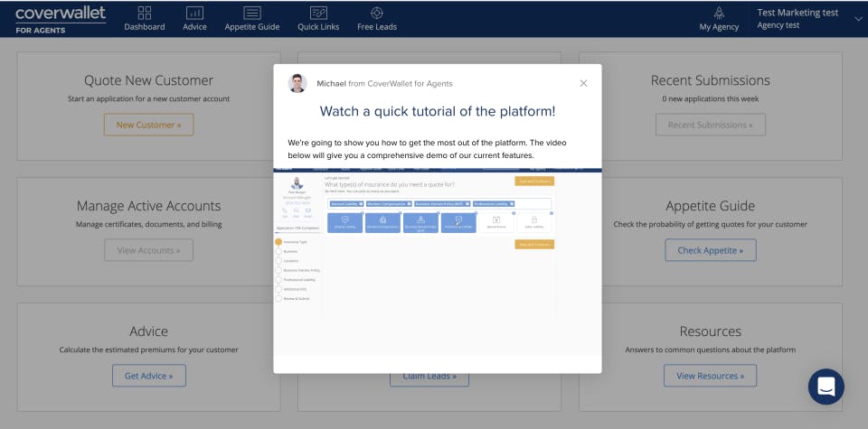This screenshot has width=868, height=429.
Task: Click the Resources card heading
Action: [x=711, y=331]
